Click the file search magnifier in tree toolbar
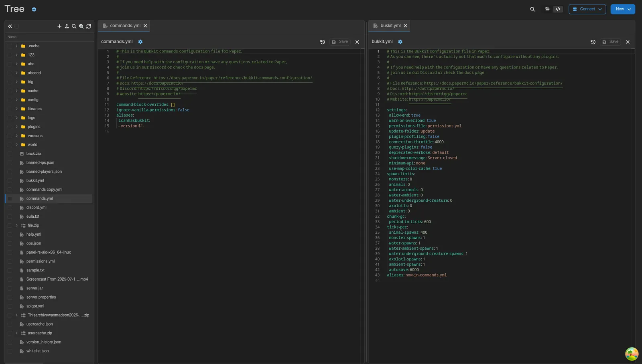642x364 pixels. (x=74, y=26)
